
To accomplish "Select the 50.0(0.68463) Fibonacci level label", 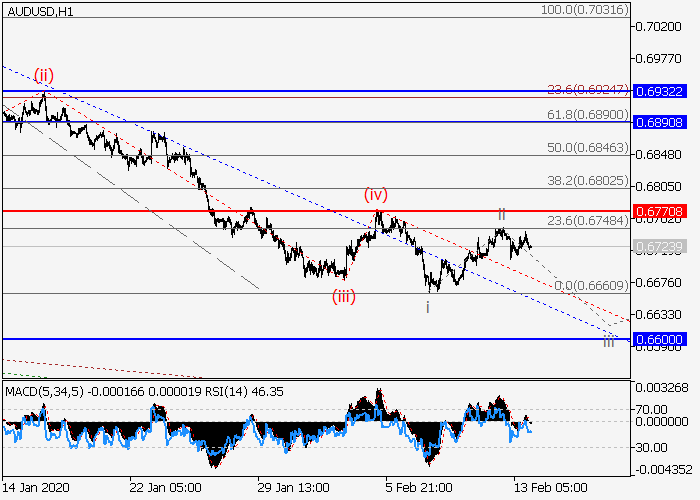I will click(587, 147).
